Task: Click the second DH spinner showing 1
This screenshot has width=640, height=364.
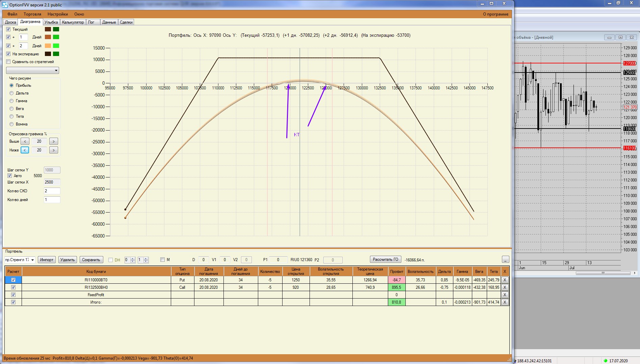Action: [x=143, y=260]
